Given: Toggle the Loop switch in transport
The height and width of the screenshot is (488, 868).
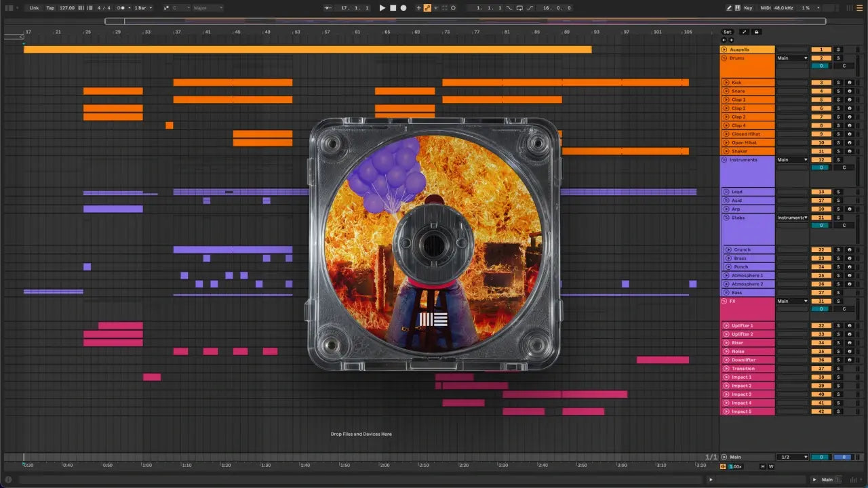Looking at the screenshot, I should 519,8.
